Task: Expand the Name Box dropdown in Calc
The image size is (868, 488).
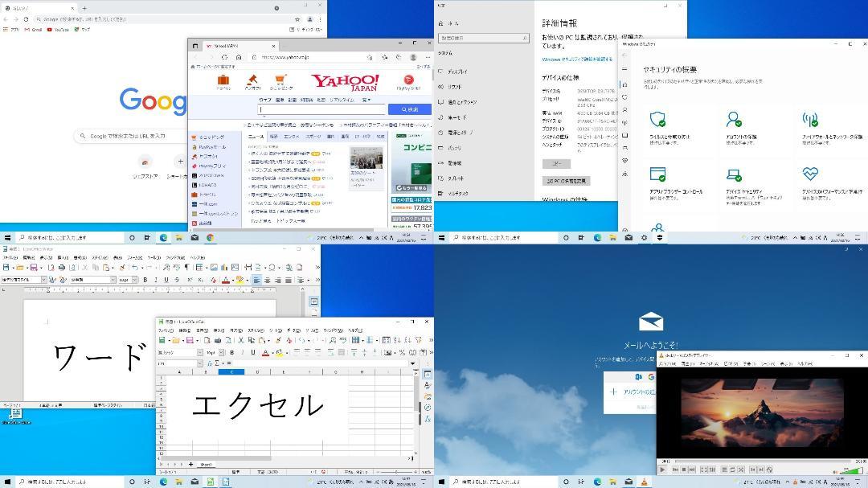Action: pos(200,363)
